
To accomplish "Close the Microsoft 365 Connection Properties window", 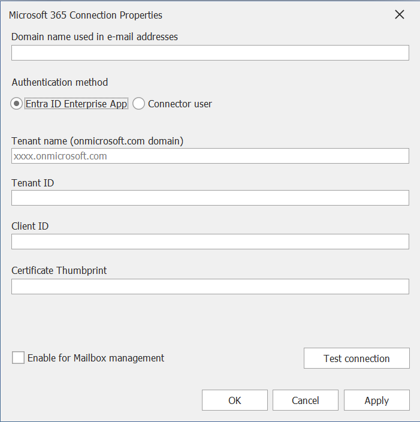I will (x=399, y=15).
